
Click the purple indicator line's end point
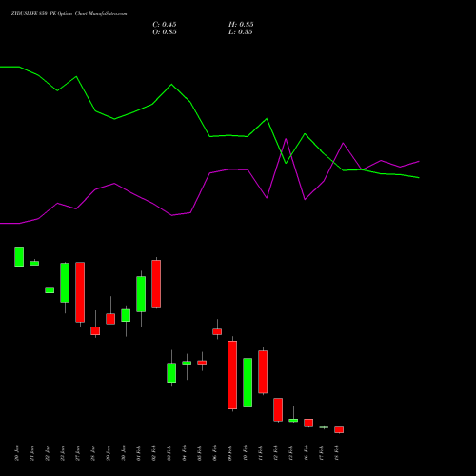pos(419,161)
